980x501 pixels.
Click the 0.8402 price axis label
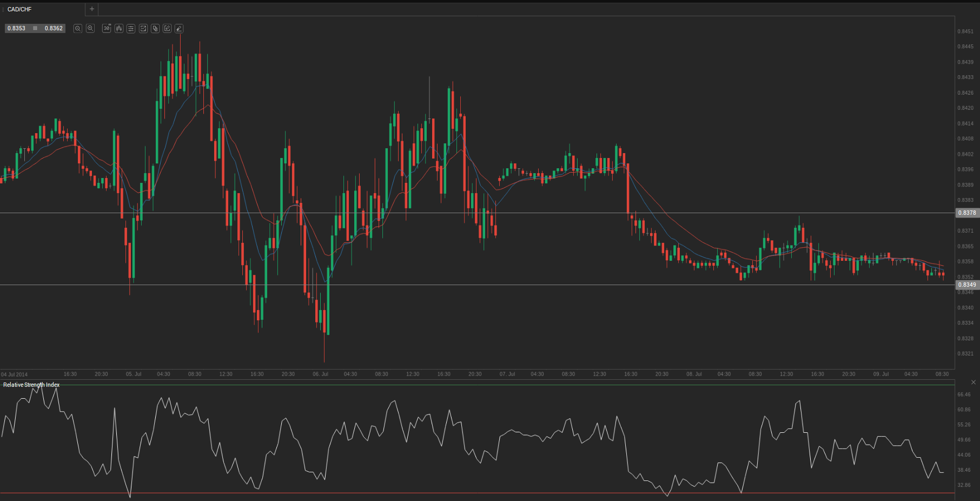pyautogui.click(x=965, y=154)
